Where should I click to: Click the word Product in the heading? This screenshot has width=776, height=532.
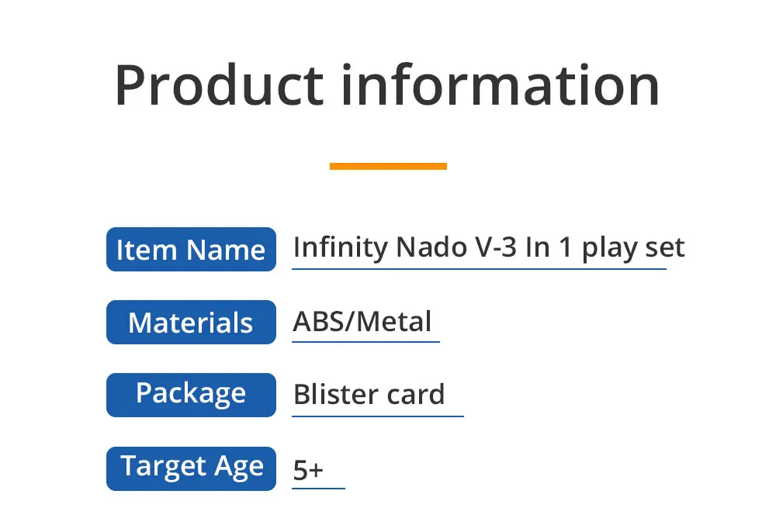(219, 85)
